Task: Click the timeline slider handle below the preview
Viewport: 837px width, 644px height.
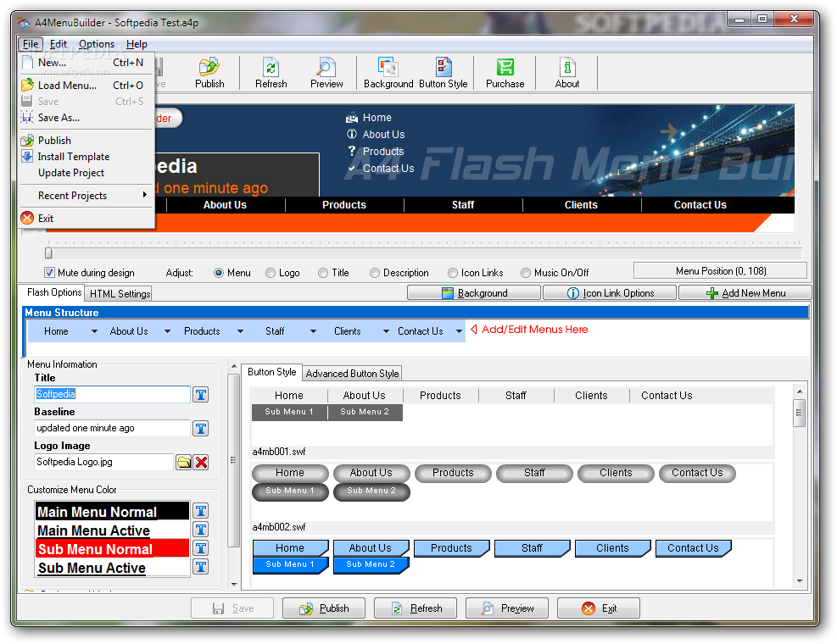Action: point(48,253)
